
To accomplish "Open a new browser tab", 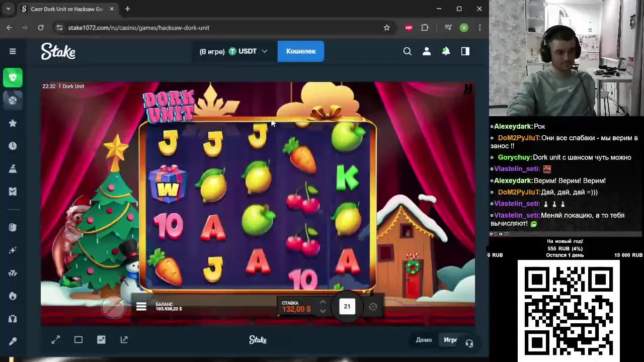I will pos(127,9).
